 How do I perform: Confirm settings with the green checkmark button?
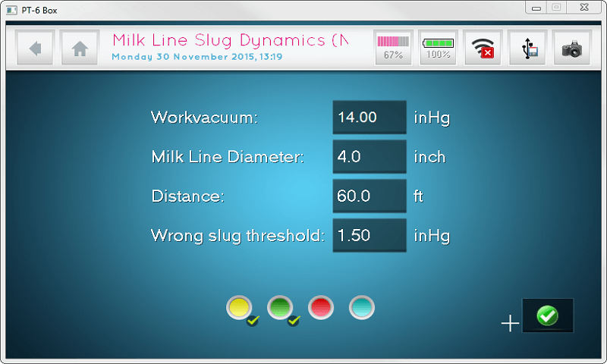click(547, 315)
